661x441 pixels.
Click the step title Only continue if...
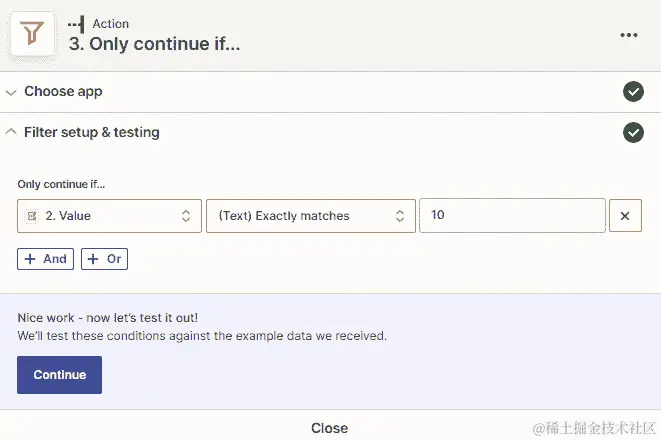click(154, 44)
